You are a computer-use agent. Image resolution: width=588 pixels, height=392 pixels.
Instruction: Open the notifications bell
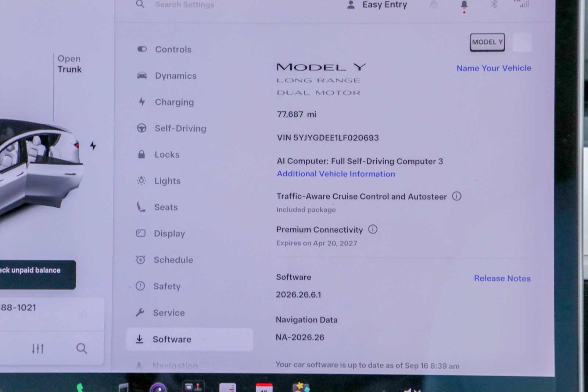click(x=464, y=5)
